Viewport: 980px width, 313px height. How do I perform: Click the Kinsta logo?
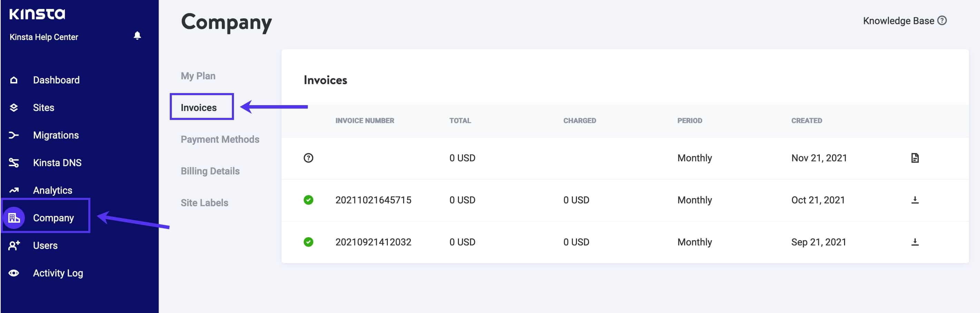pyautogui.click(x=37, y=14)
